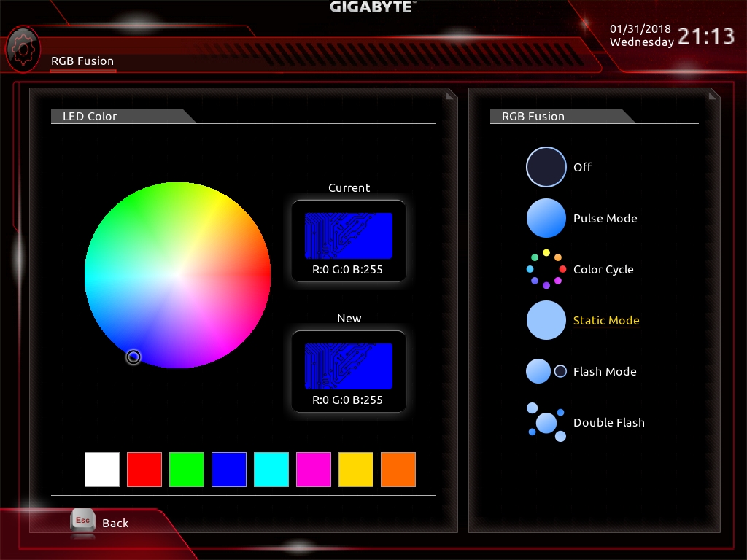The height and width of the screenshot is (560, 747).
Task: Click the gear settings icon at top left
Action: coord(23,50)
